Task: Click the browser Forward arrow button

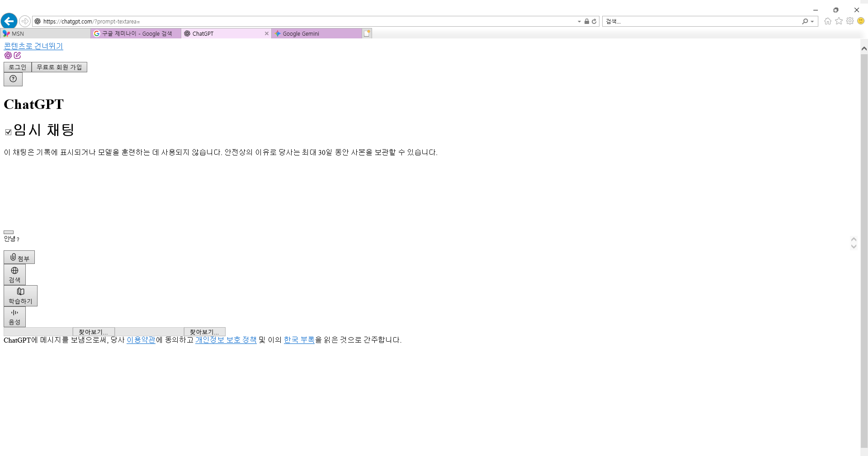Action: tap(25, 21)
